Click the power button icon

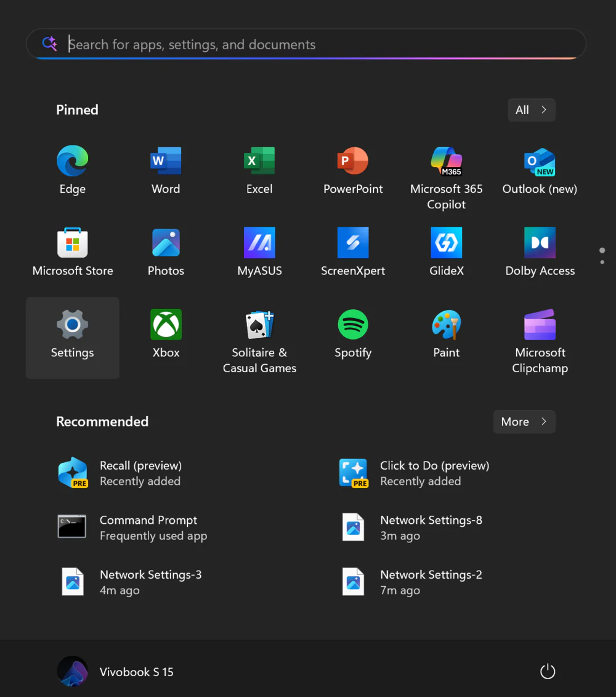(x=548, y=671)
